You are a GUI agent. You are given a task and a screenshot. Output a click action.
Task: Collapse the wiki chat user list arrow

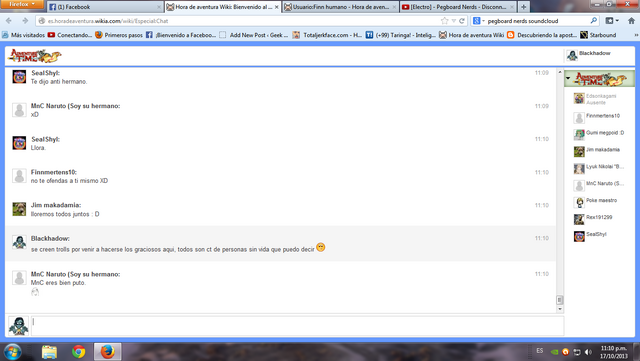(x=568, y=78)
